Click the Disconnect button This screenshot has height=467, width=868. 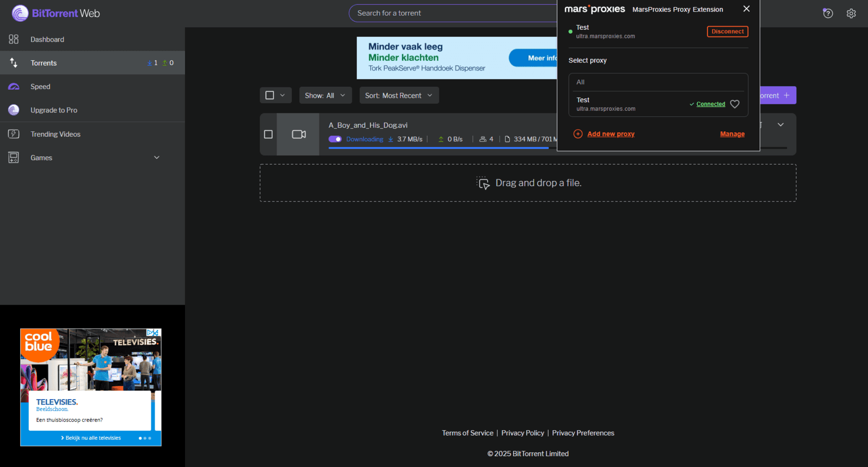point(727,31)
